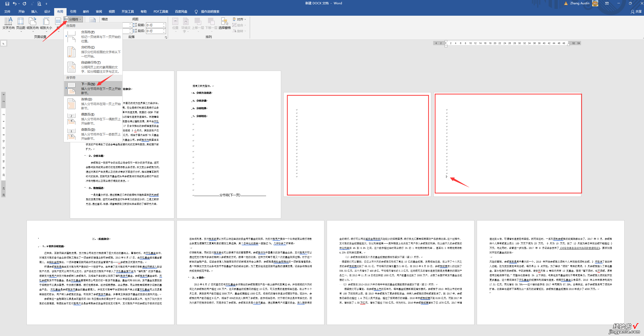The height and width of the screenshot is (336, 644).
Task: Click the 4、分析方法叙述 heading text
Action: [202, 93]
